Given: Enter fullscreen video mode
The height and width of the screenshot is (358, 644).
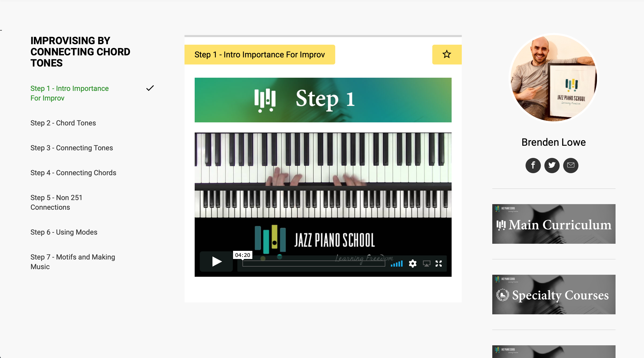Looking at the screenshot, I should point(439,264).
